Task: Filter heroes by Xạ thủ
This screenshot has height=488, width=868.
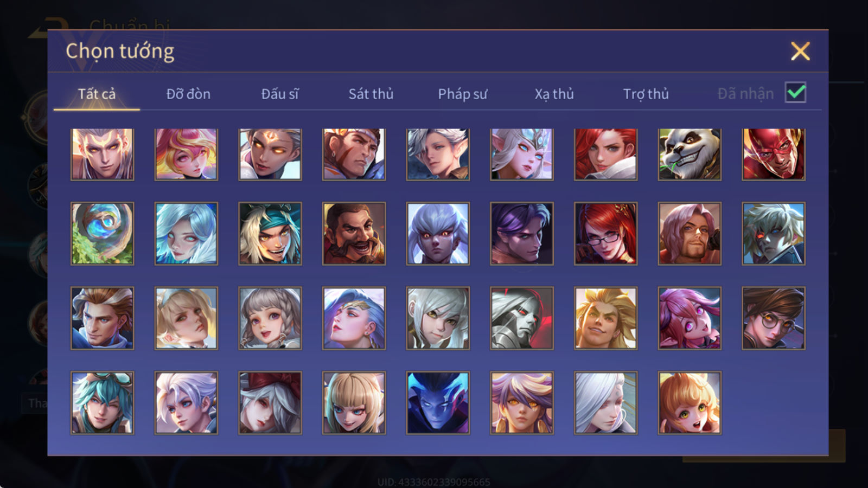Action: click(554, 94)
